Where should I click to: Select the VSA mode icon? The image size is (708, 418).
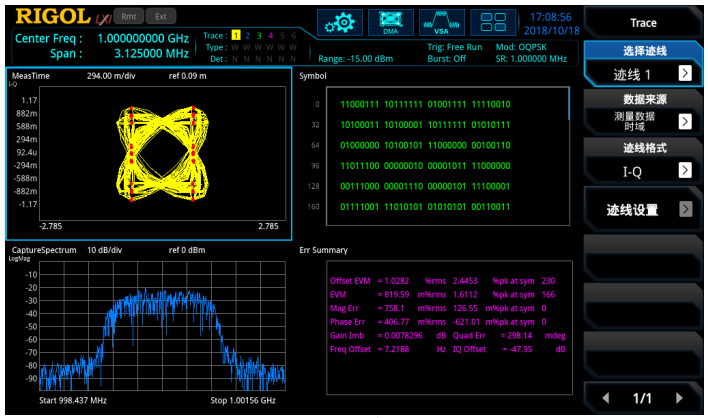point(441,21)
